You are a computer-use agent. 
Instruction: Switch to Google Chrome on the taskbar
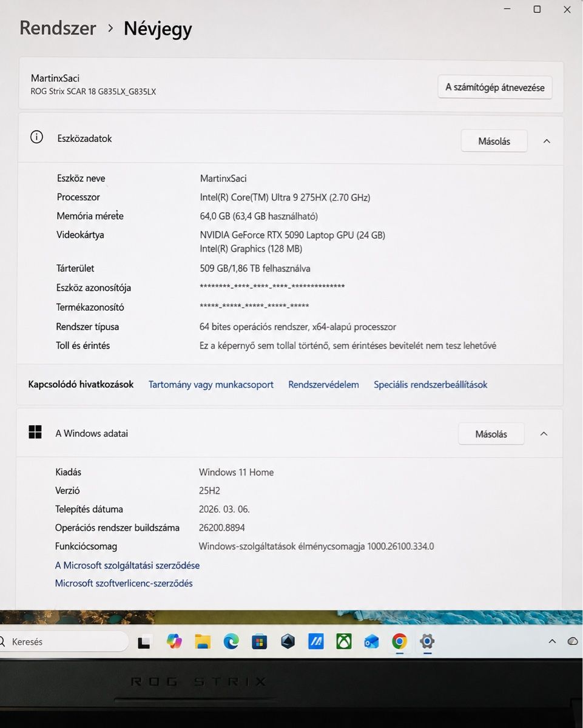tap(399, 641)
